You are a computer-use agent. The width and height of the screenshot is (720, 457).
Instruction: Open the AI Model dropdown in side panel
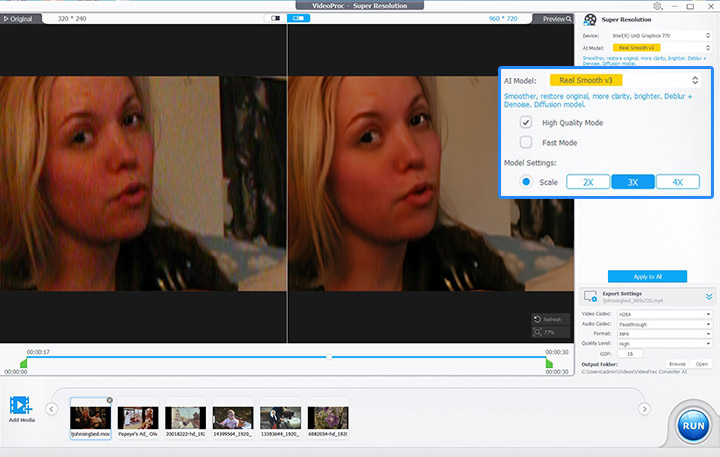click(x=661, y=47)
